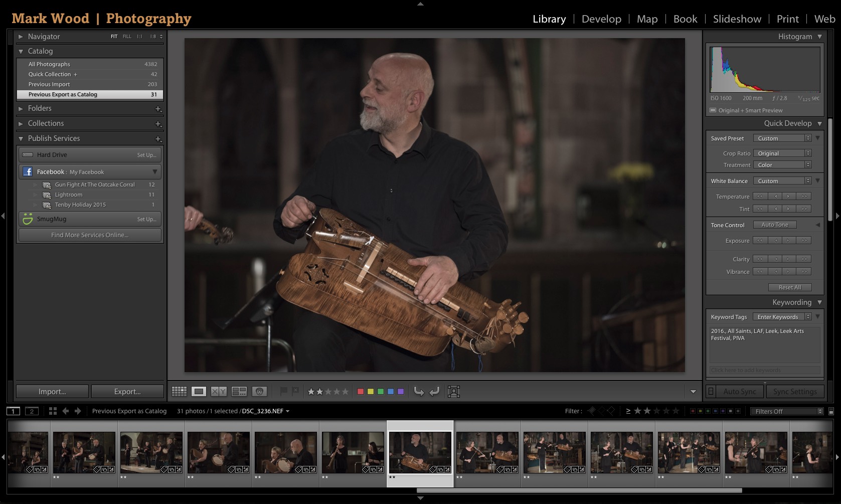
Task: Click the face region draw tool icon
Action: [x=454, y=392]
